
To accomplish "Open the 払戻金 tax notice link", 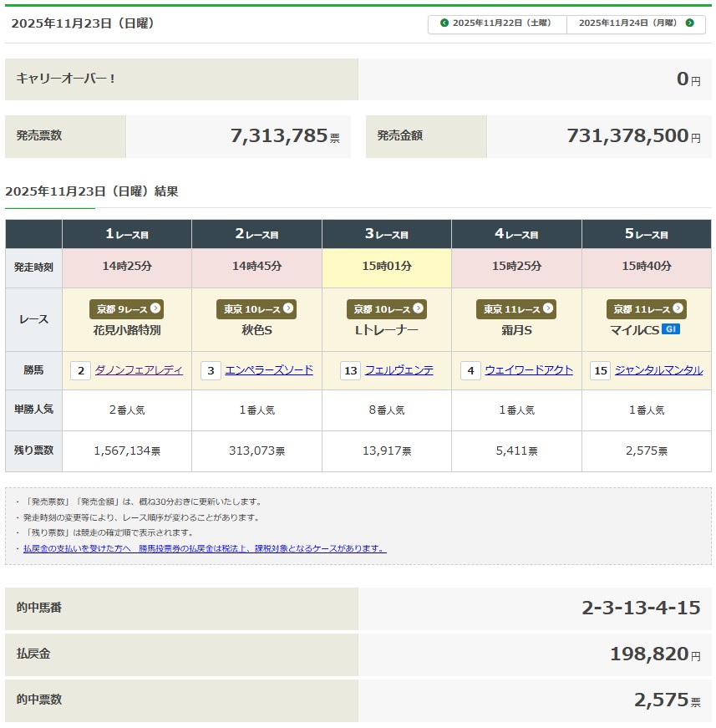I will click(x=205, y=548).
